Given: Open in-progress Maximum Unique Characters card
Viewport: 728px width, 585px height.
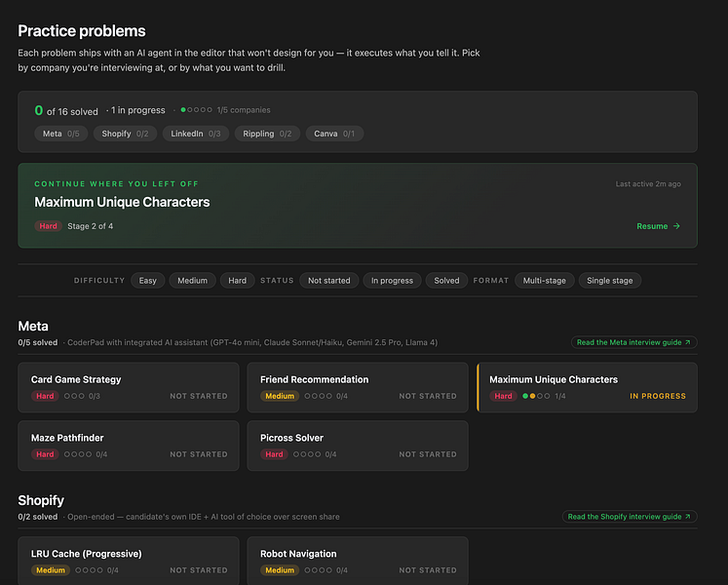Looking at the screenshot, I should [x=587, y=387].
